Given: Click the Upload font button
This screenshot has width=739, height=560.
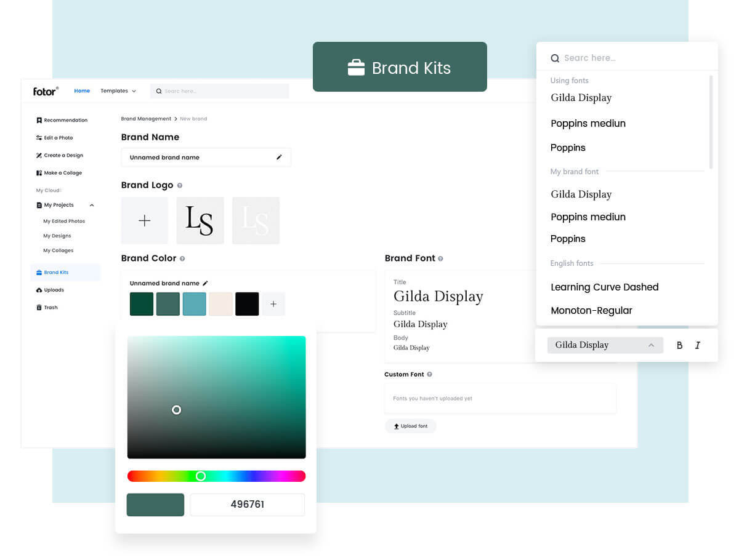Looking at the screenshot, I should [411, 426].
